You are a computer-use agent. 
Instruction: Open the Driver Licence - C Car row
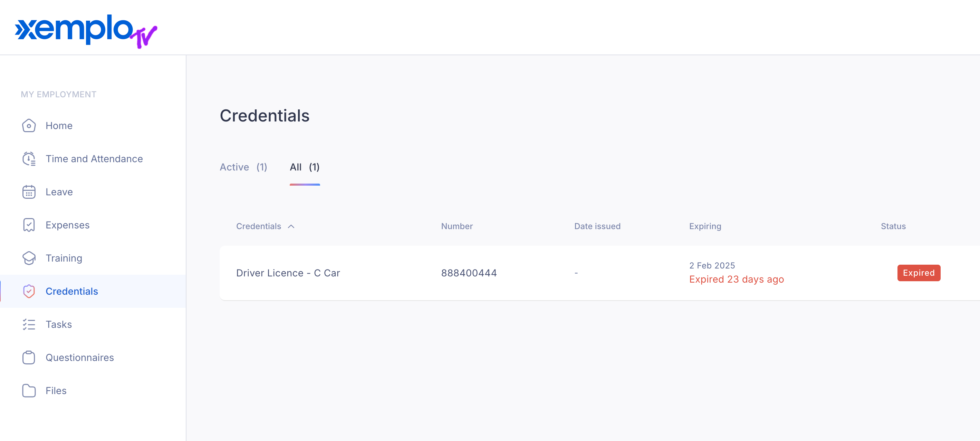coord(599,273)
